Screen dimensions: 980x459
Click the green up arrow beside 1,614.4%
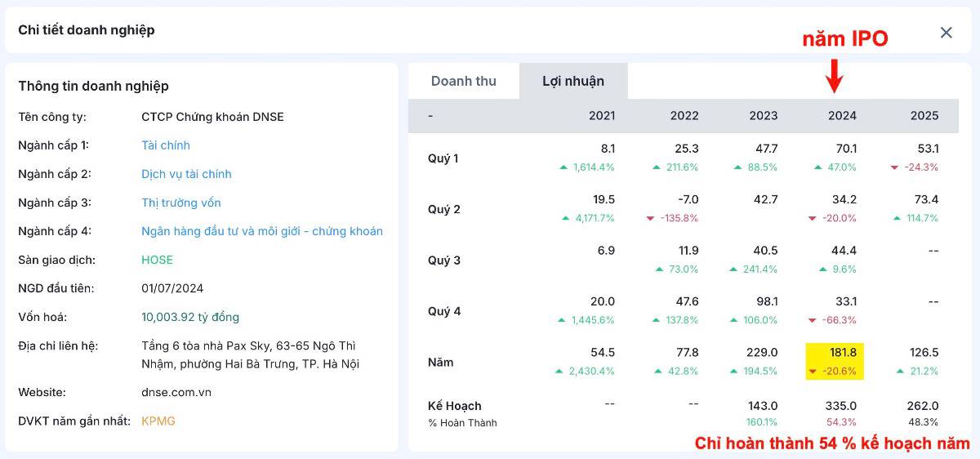(563, 167)
